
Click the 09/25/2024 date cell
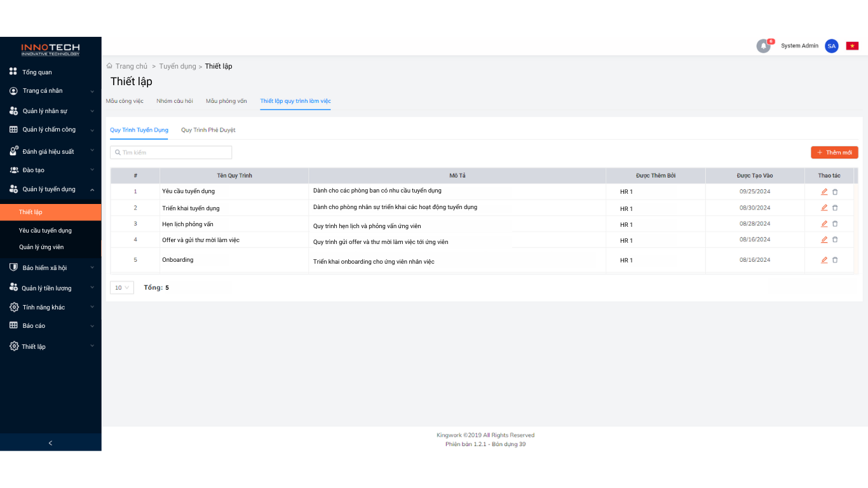[755, 191]
